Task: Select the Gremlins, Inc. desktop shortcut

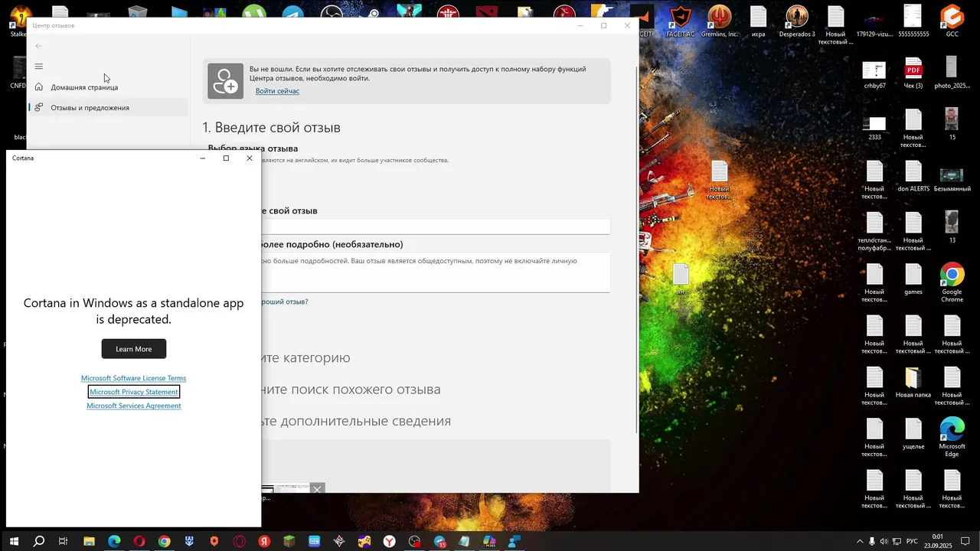Action: click(719, 21)
